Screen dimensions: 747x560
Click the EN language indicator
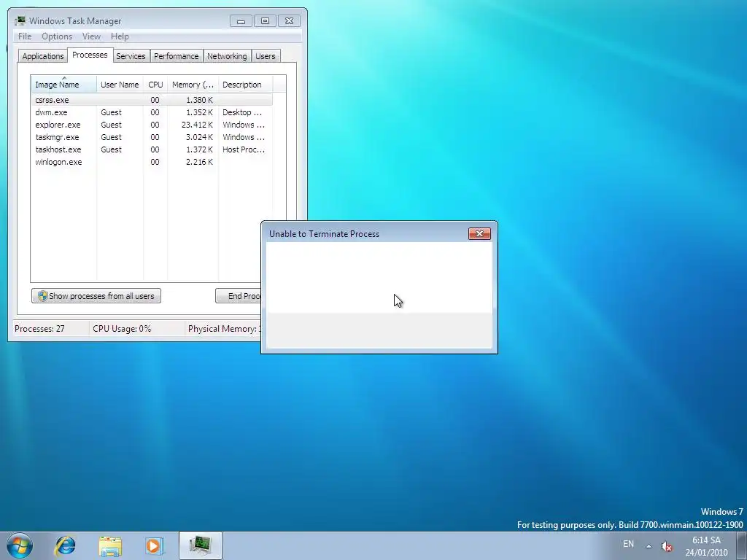628,544
